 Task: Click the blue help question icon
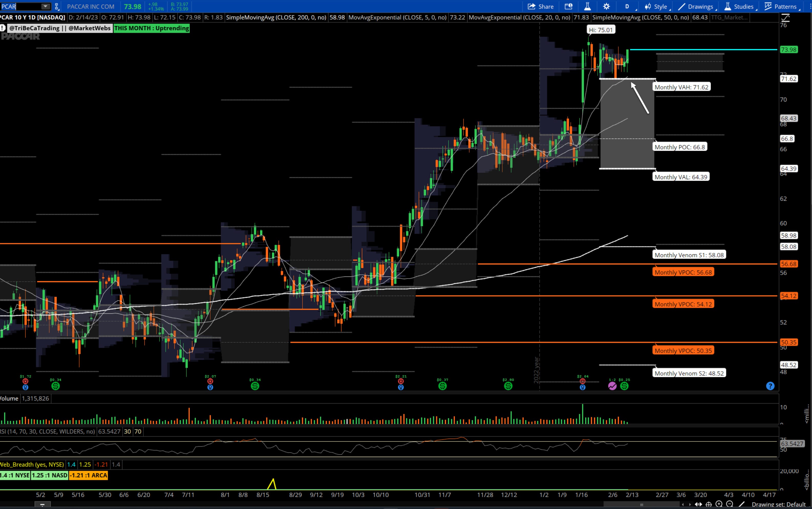pyautogui.click(x=770, y=386)
